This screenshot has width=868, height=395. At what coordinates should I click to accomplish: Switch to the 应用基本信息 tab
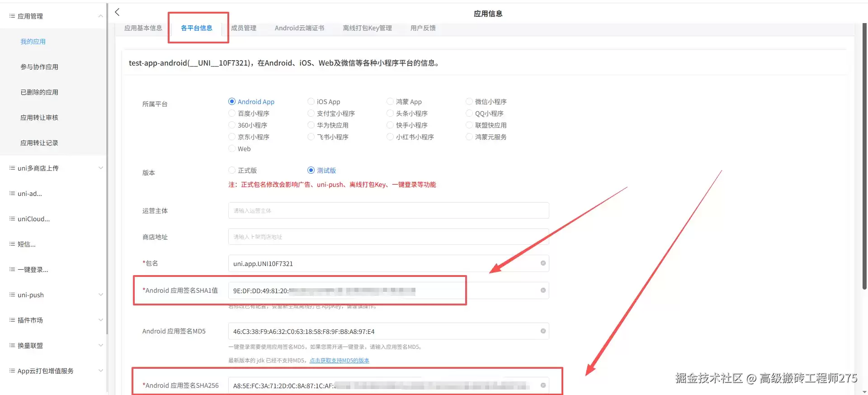coord(143,28)
